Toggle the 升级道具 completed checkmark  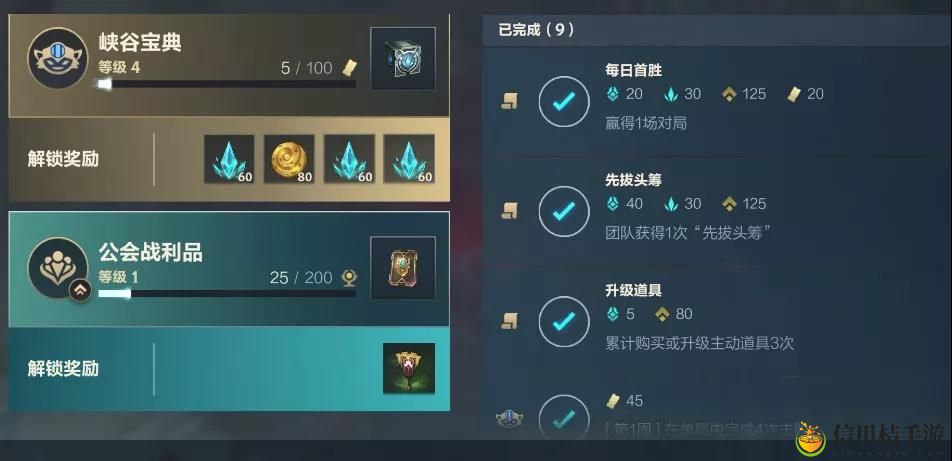pyautogui.click(x=564, y=321)
